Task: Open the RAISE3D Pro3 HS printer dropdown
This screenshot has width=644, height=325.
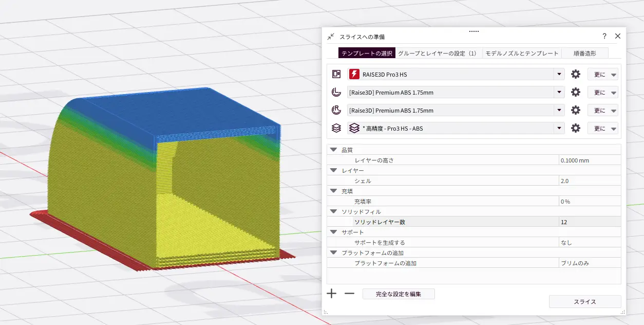Action: 559,74
